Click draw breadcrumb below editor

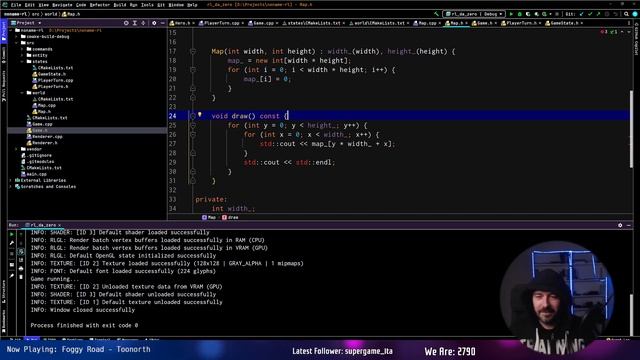(230, 218)
